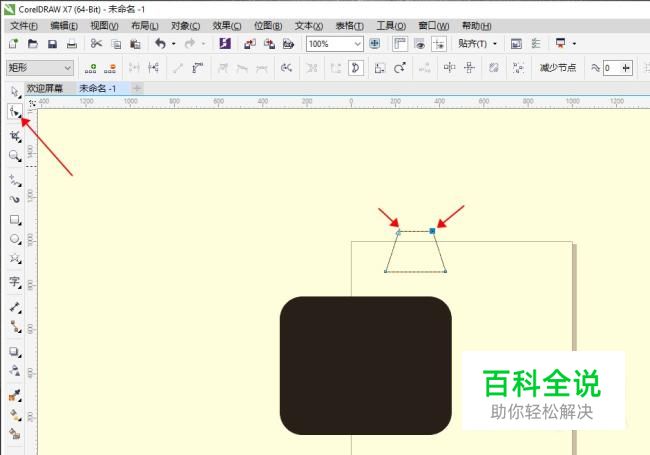The height and width of the screenshot is (455, 650).
Task: Click the plus new document tab button
Action: pyautogui.click(x=137, y=88)
